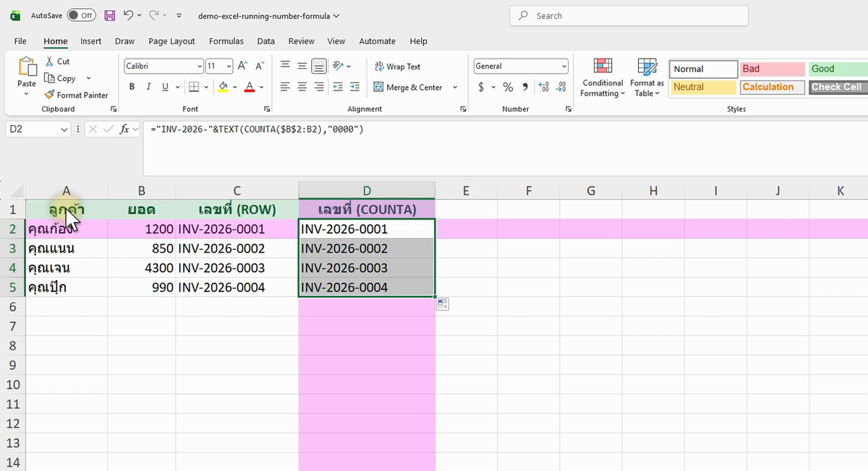
Task: Open the File tab
Action: tap(20, 41)
